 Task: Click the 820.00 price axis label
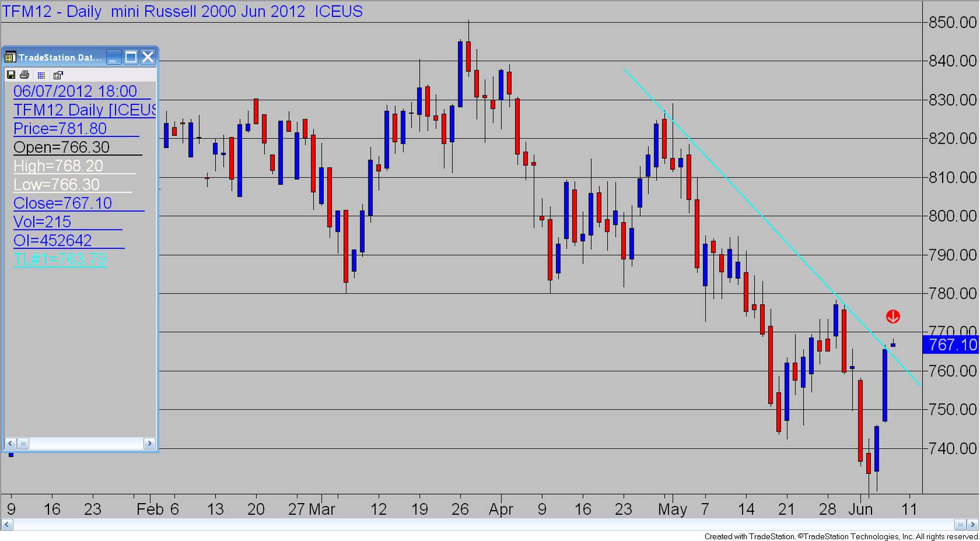click(x=953, y=138)
